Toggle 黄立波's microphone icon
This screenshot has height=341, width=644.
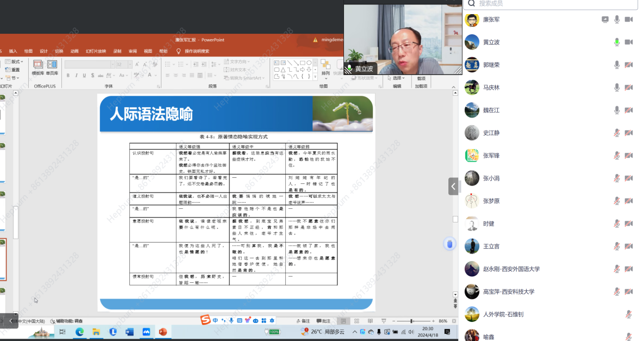pos(617,42)
